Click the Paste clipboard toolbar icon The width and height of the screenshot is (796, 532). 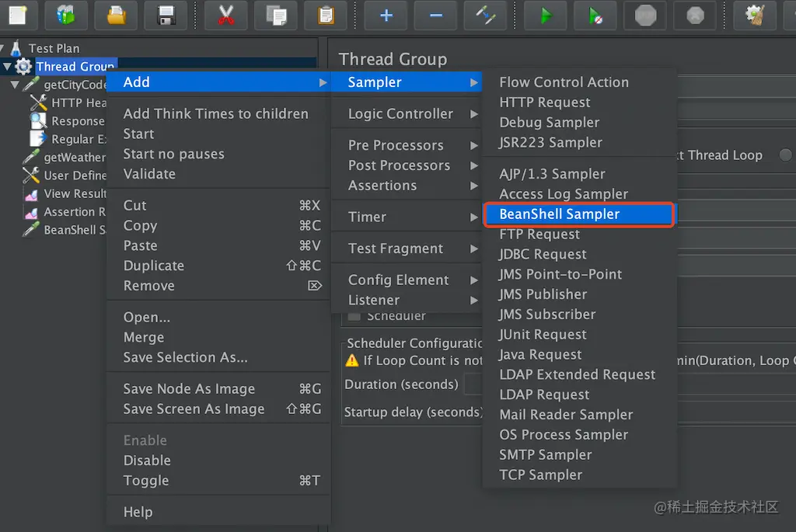(x=326, y=15)
